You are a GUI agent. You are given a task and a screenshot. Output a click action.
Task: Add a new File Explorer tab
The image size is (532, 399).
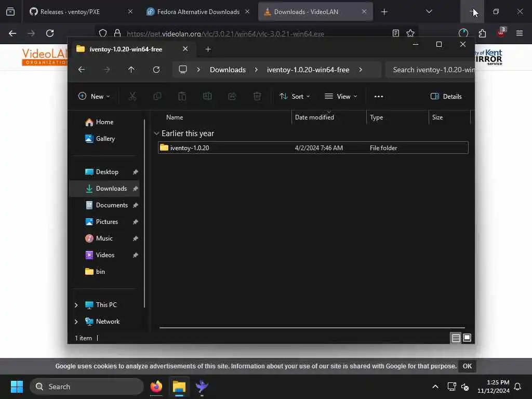(208, 49)
